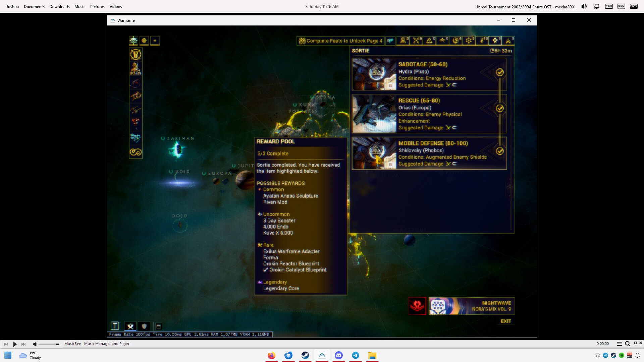Click the small plus button beside the globe icon
The image size is (644, 362).
point(155,41)
